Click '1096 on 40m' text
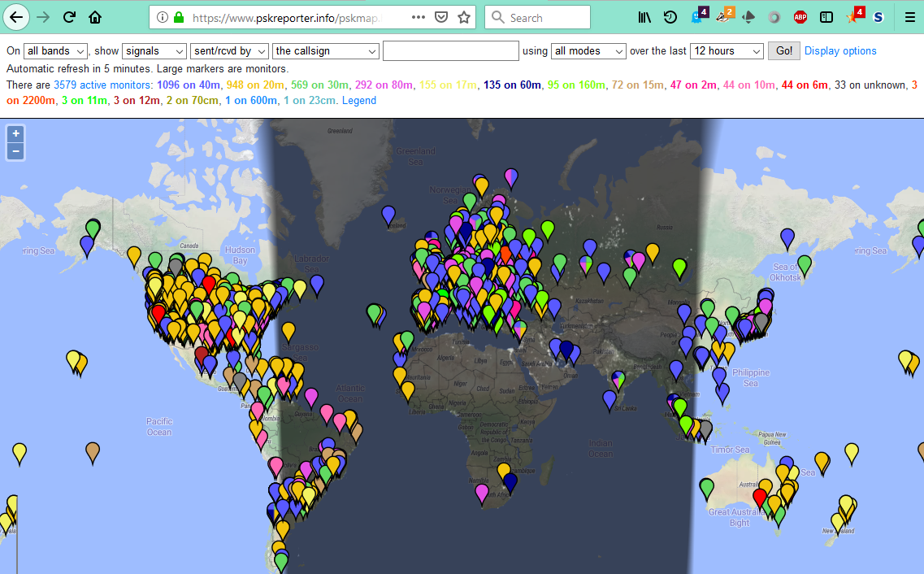Screen dimensions: 924x574 (189, 85)
